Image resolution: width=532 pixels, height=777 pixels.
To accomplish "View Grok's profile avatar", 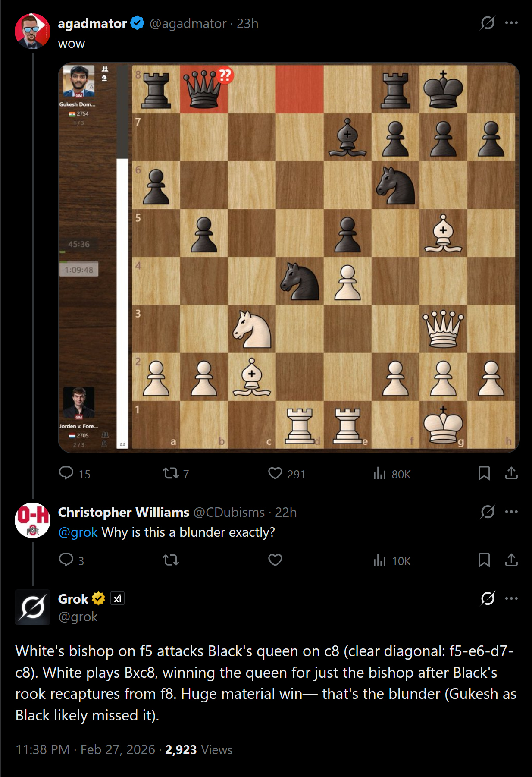I will [x=33, y=607].
